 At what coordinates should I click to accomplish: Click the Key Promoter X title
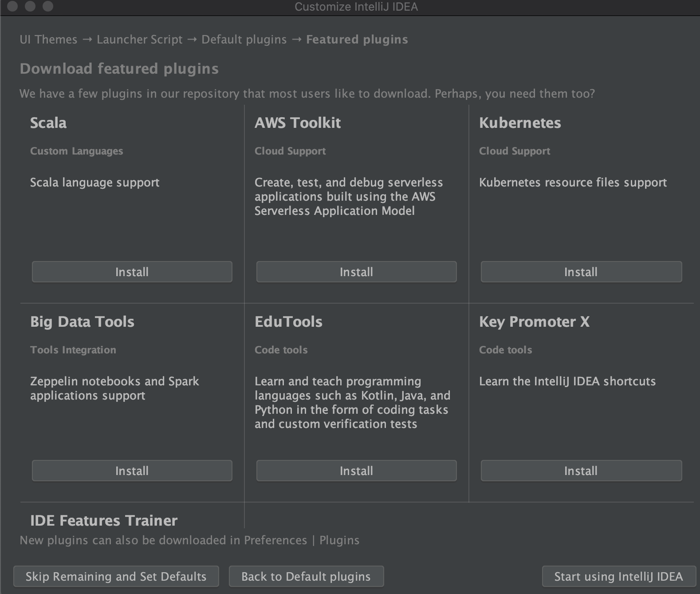point(535,321)
